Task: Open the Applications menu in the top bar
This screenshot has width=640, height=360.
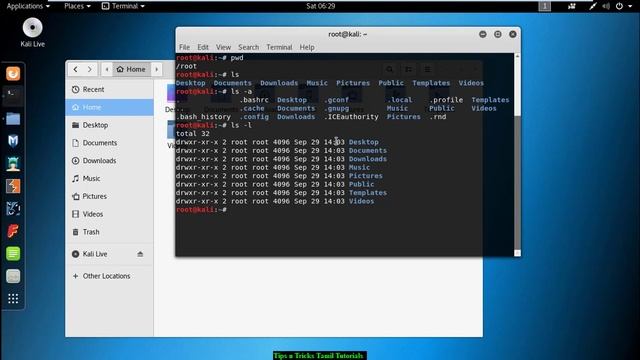Action: coord(28,6)
